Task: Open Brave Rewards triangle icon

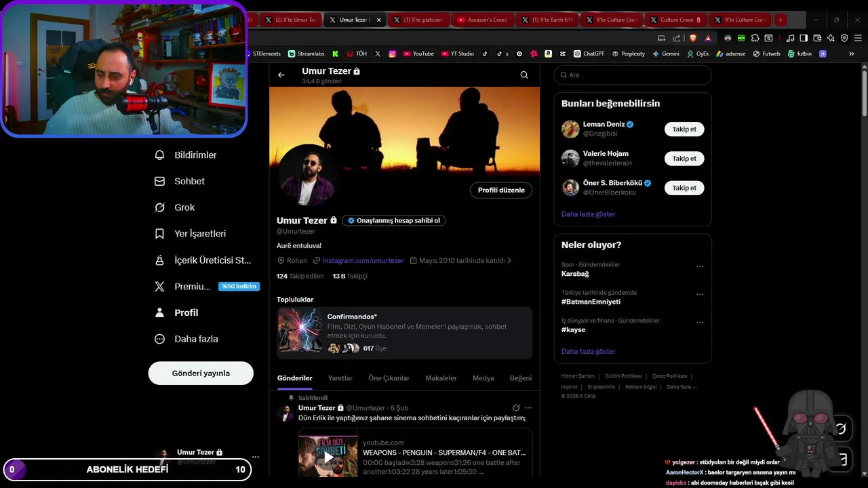Action: [708, 38]
